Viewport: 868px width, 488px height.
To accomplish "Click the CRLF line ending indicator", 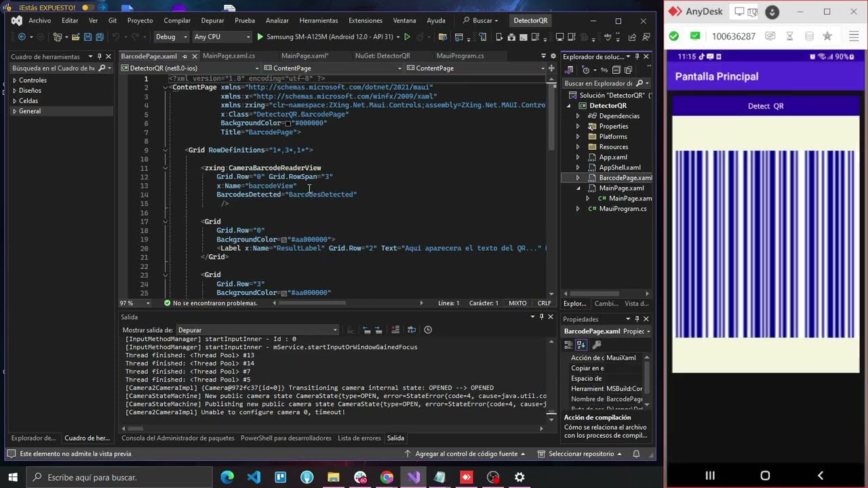I will coord(544,303).
